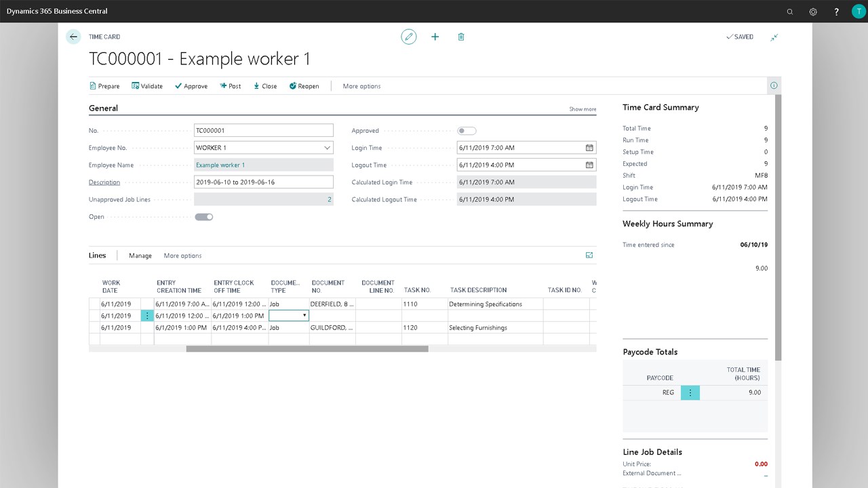
Task: Click the Task Description column header
Action: pyautogui.click(x=479, y=290)
